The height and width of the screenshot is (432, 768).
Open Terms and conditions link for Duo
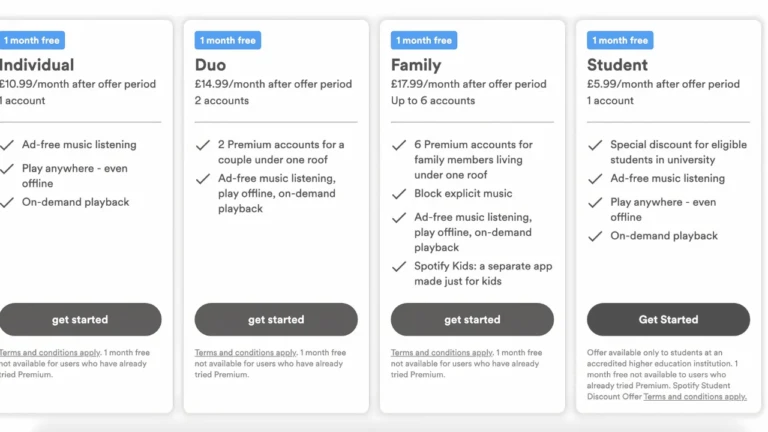(245, 353)
